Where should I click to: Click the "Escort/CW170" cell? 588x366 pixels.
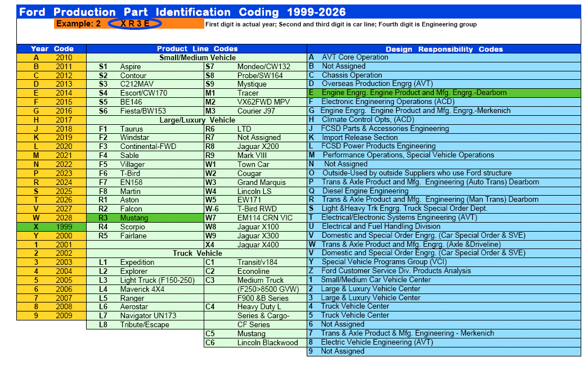(143, 93)
